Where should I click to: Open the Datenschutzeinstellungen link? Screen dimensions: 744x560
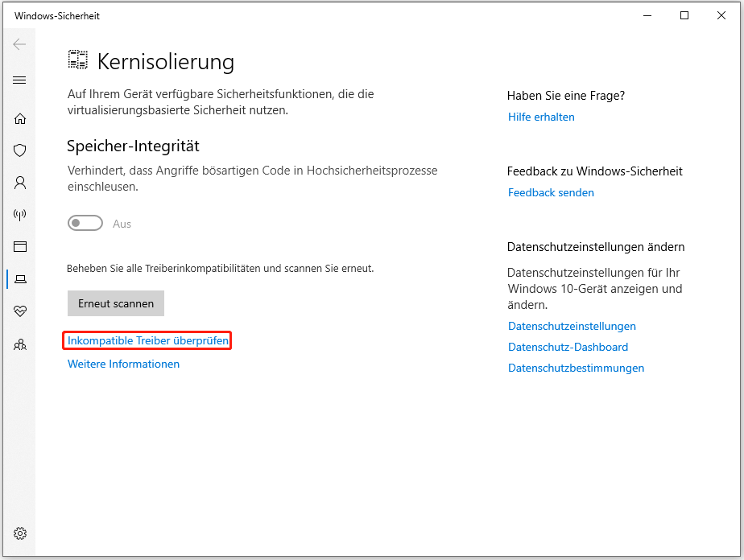point(572,326)
